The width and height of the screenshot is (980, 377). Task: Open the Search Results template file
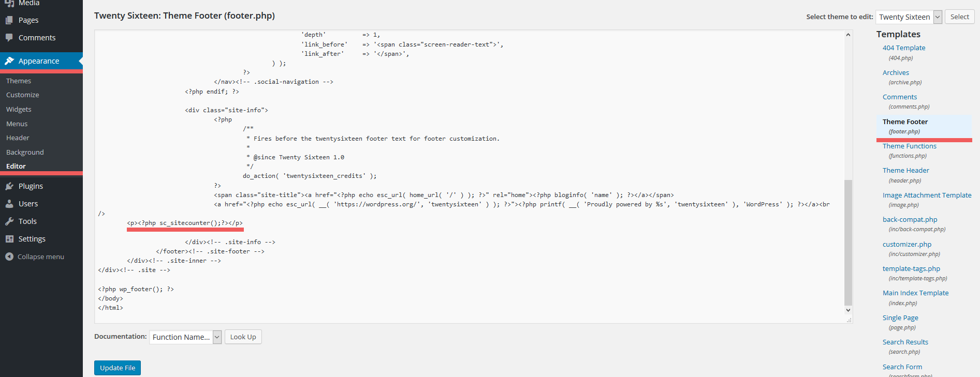[x=905, y=342]
